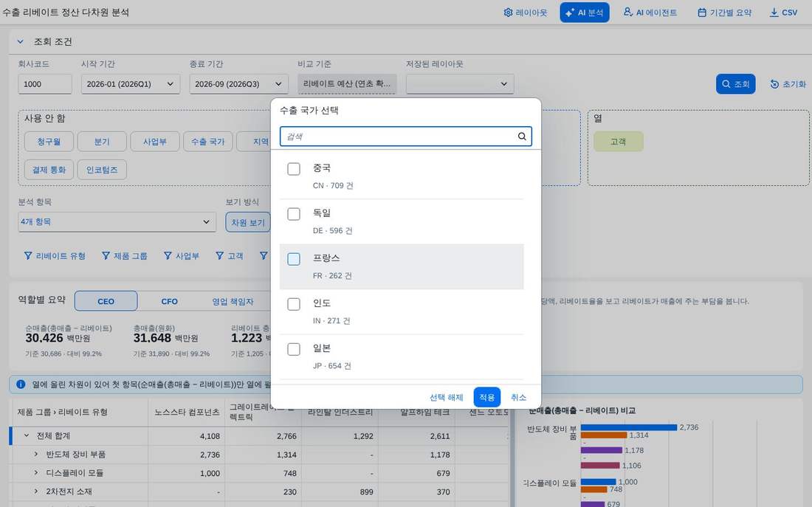Open the 고객 filter funnel
812x507 pixels.
click(230, 256)
